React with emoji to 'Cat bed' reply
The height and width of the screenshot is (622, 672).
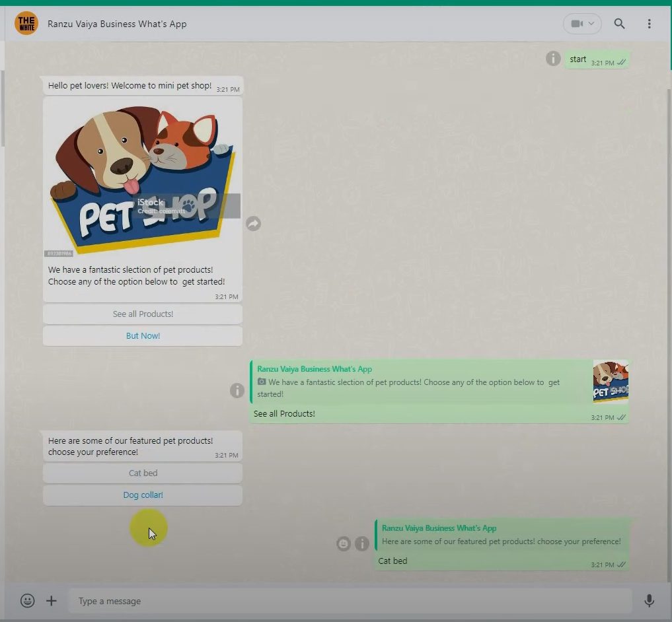[344, 543]
